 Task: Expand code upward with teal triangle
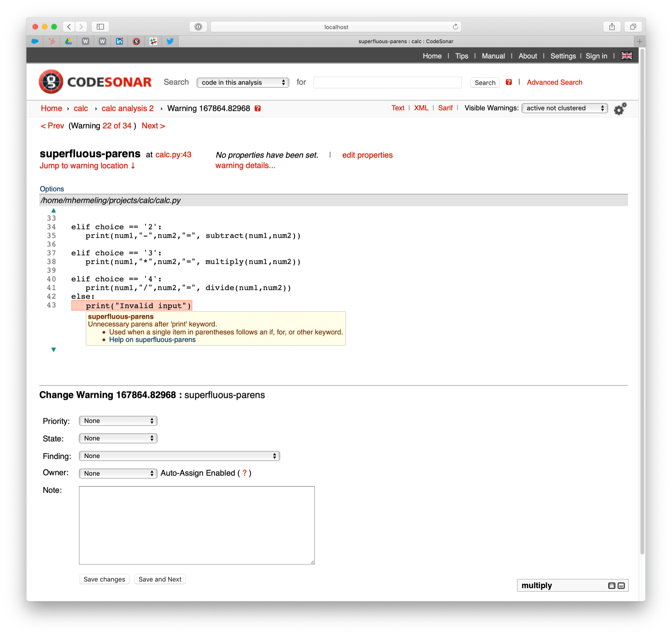click(x=54, y=211)
